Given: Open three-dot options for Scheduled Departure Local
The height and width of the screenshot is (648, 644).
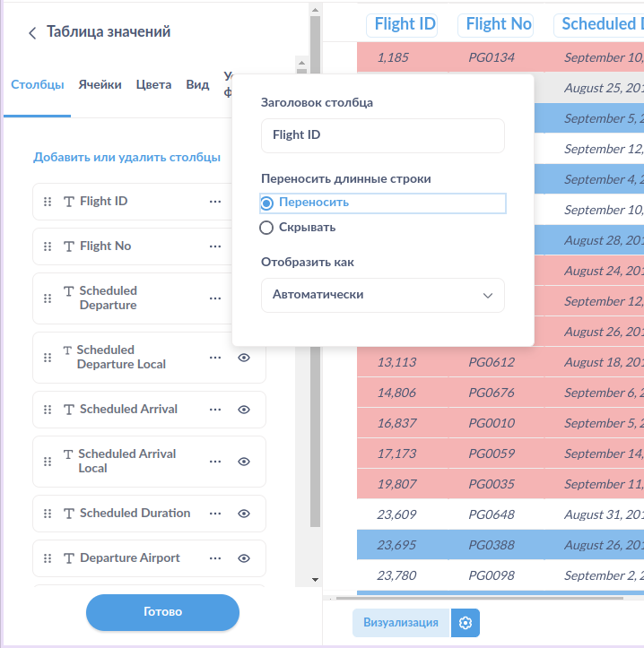Looking at the screenshot, I should (215, 358).
